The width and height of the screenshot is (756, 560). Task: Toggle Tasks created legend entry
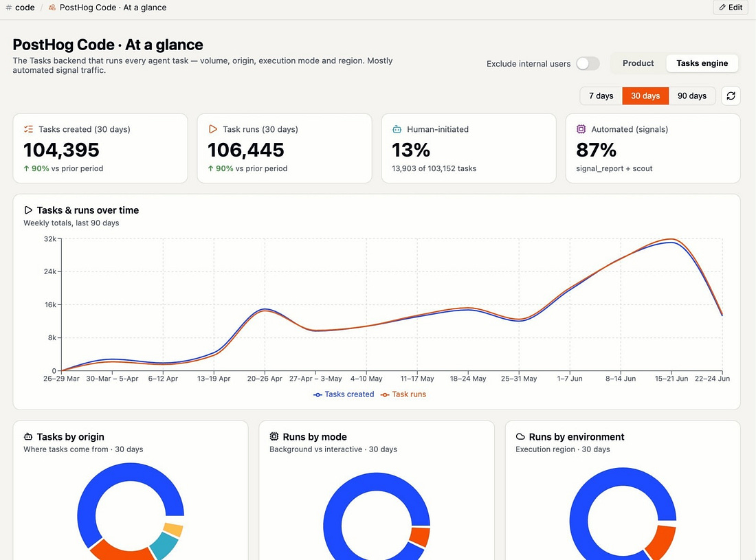pyautogui.click(x=344, y=394)
